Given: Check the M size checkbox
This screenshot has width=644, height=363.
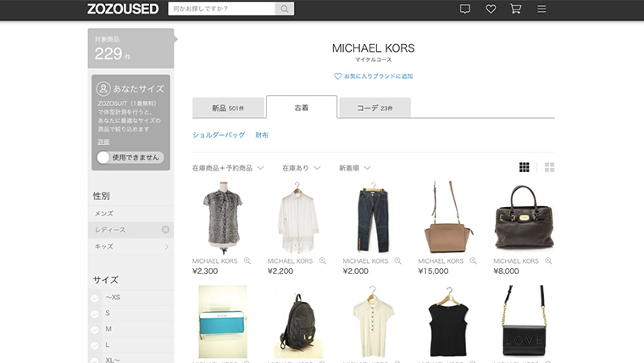Looking at the screenshot, I should (95, 330).
